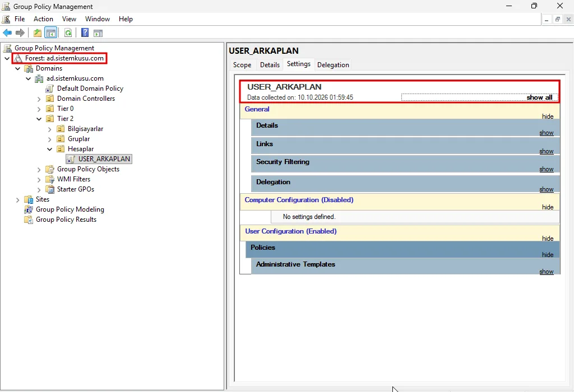574x392 pixels.
Task: Collapse the Hesaplar node
Action: pyautogui.click(x=49, y=149)
